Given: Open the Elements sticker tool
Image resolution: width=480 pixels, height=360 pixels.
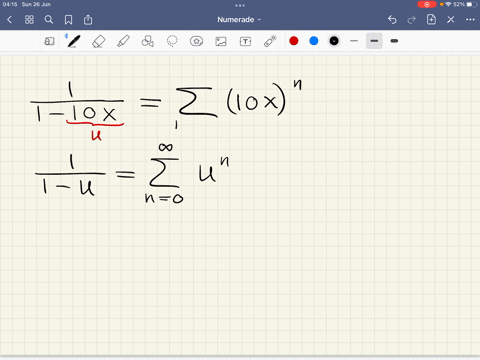Looking at the screenshot, I should (x=196, y=41).
